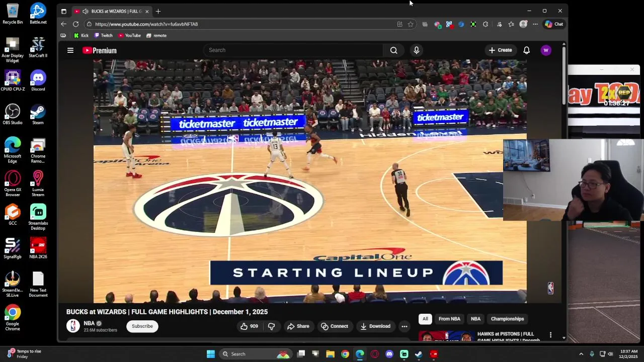The image size is (644, 362).
Task: Open the Windows Start menu
Action: [x=211, y=354]
